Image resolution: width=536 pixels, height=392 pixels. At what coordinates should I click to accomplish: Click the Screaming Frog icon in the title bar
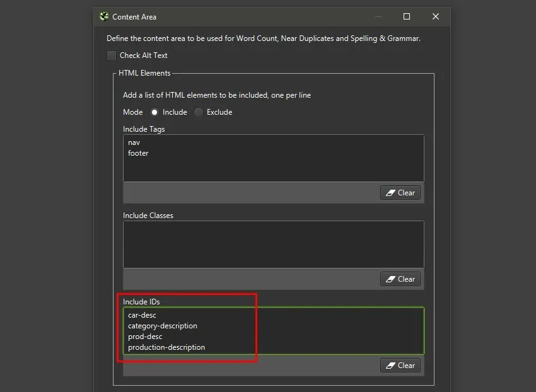103,16
